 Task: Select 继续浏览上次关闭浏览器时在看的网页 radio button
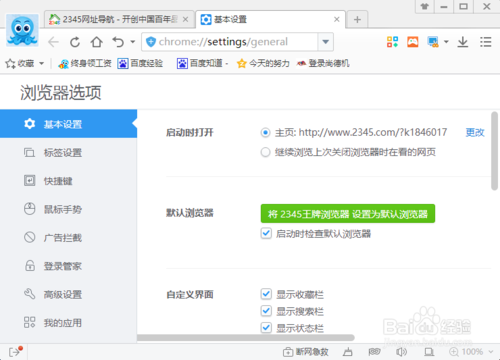(265, 152)
